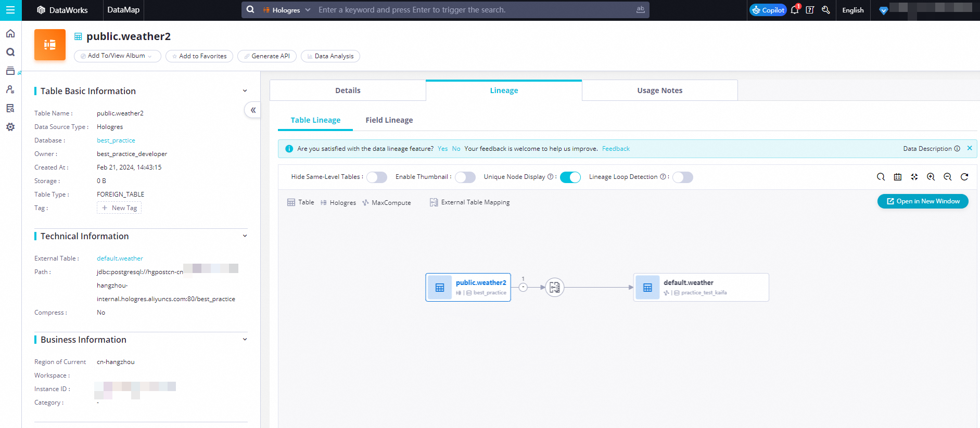Open the DataMap menu item
This screenshot has width=980, height=428.
[123, 10]
